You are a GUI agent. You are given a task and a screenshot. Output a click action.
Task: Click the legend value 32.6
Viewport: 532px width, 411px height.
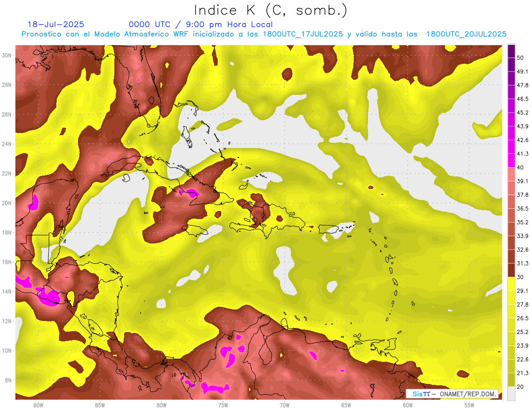pyautogui.click(x=523, y=250)
